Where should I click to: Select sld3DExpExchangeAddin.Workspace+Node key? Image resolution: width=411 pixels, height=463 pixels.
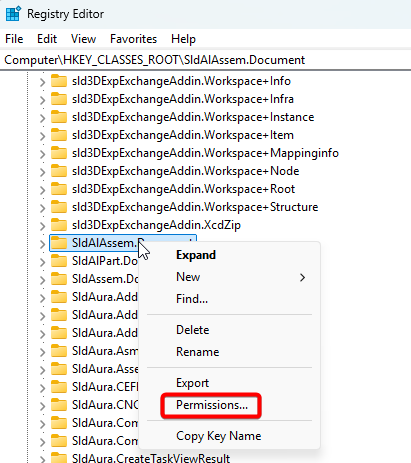tap(186, 171)
